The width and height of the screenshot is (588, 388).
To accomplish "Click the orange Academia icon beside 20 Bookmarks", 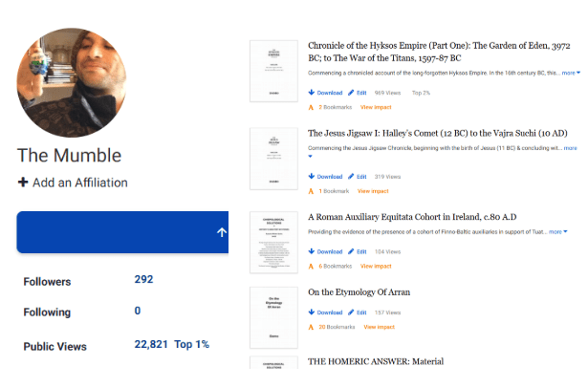I will 312,327.
